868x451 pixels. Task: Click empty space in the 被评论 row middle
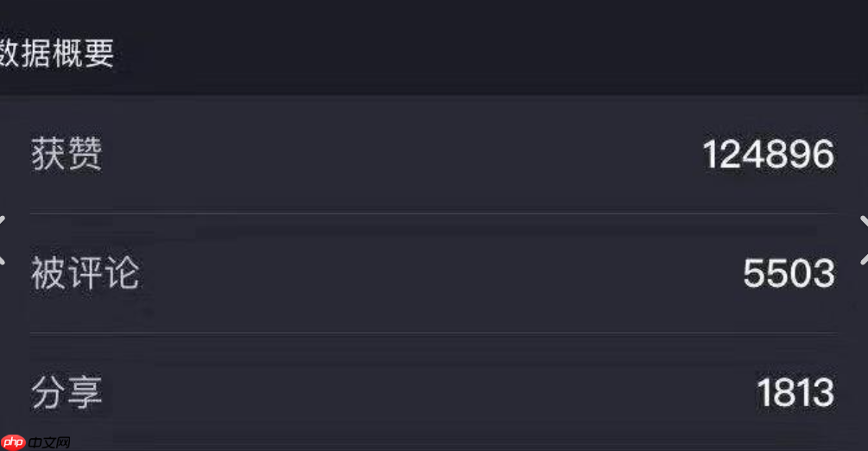432,274
